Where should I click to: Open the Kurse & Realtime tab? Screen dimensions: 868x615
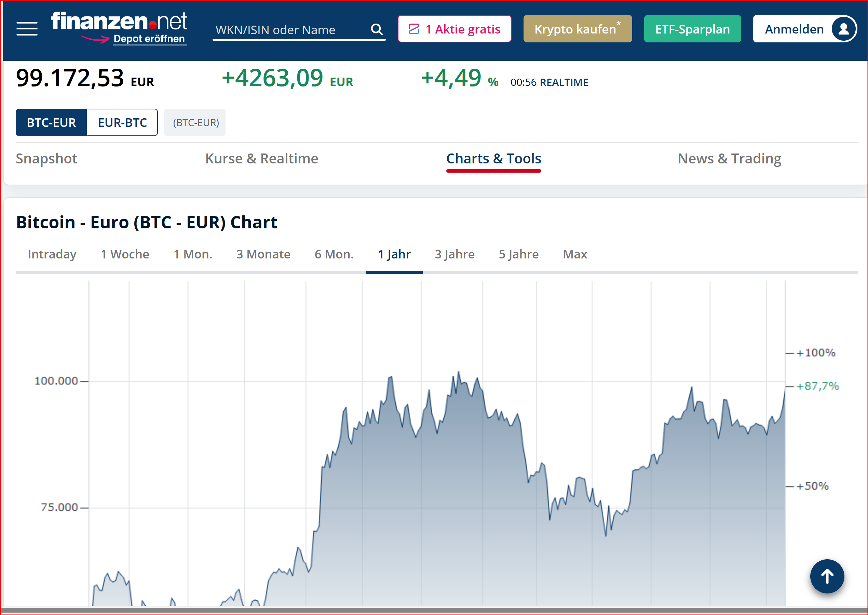(261, 159)
